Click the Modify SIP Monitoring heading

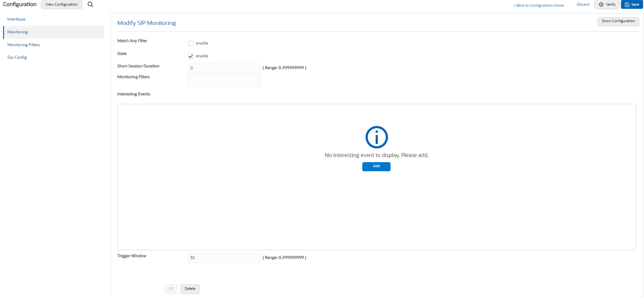[147, 23]
